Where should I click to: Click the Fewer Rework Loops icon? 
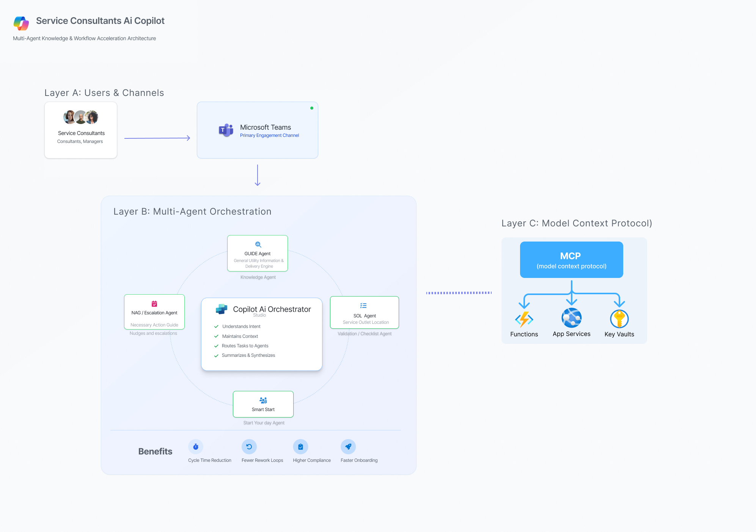click(249, 447)
